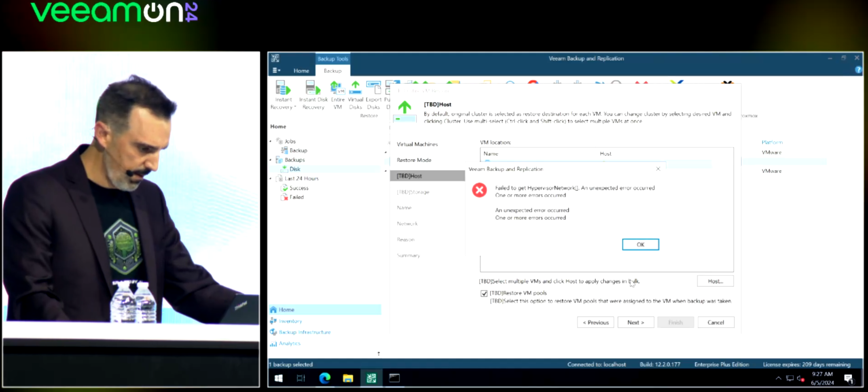The width and height of the screenshot is (868, 392).
Task: Click the red error icon in dialog
Action: click(x=479, y=190)
